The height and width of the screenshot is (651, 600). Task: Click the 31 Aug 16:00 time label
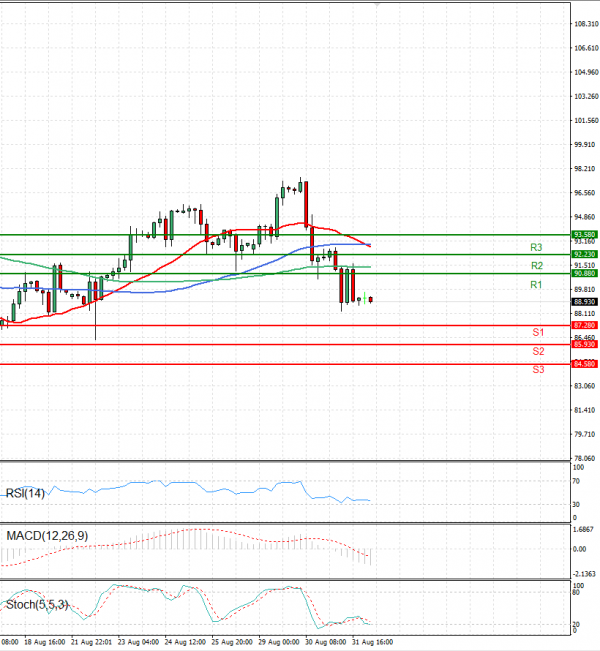tap(373, 642)
